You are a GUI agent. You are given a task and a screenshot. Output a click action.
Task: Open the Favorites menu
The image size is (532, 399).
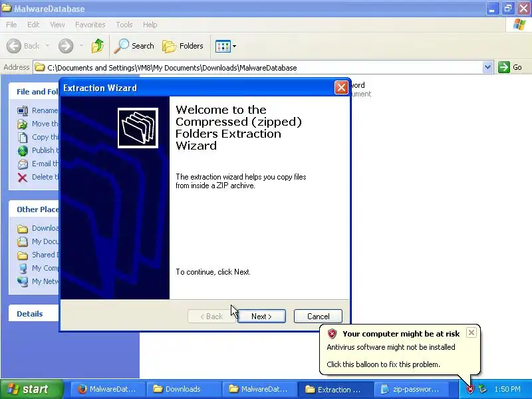click(90, 25)
